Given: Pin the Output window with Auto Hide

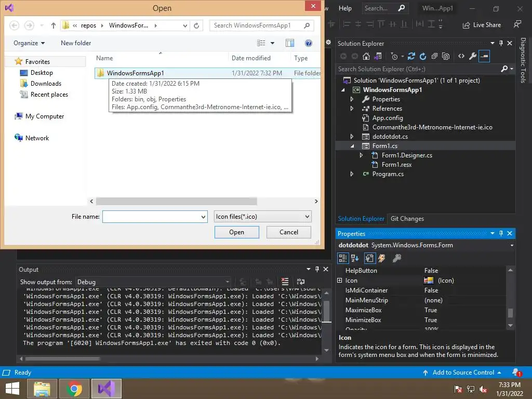Looking at the screenshot, I should pos(317,269).
